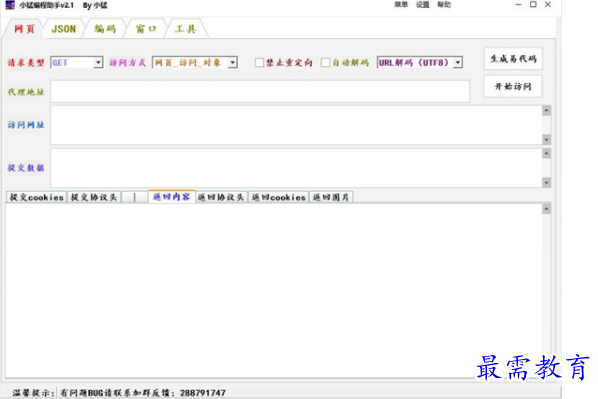Open the 窗口 tab
The width and height of the screenshot is (598, 399).
[x=146, y=29]
